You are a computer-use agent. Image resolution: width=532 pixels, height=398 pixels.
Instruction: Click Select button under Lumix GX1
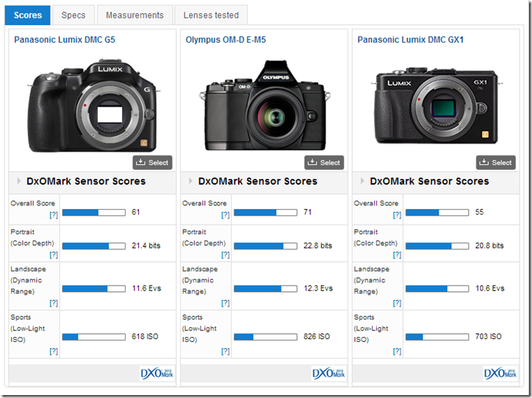tap(496, 163)
